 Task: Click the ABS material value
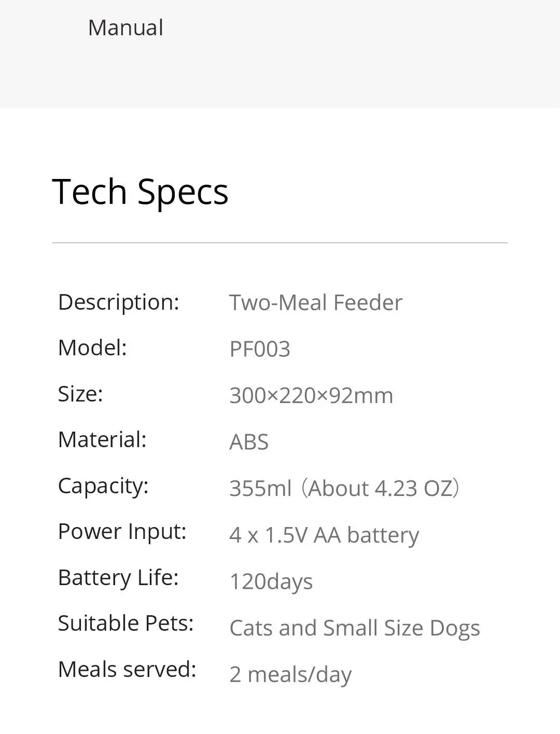coord(249,442)
